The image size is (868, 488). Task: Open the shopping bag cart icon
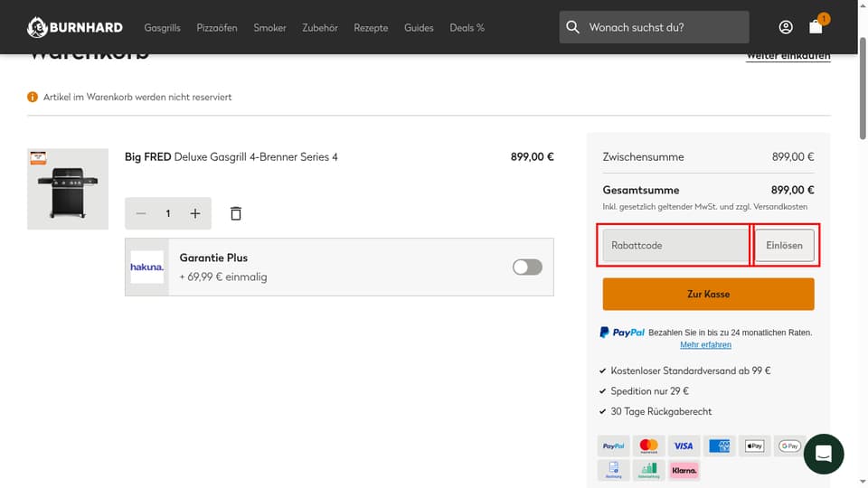816,26
